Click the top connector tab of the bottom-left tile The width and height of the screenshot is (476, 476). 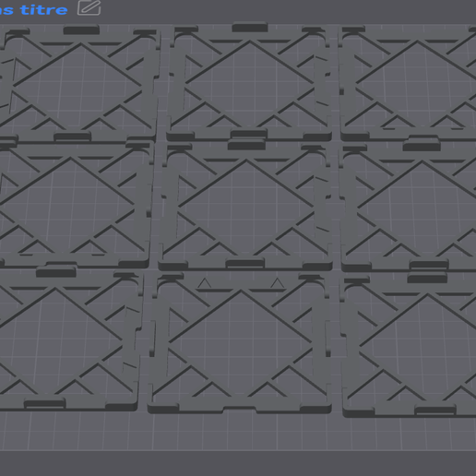pyautogui.click(x=56, y=272)
